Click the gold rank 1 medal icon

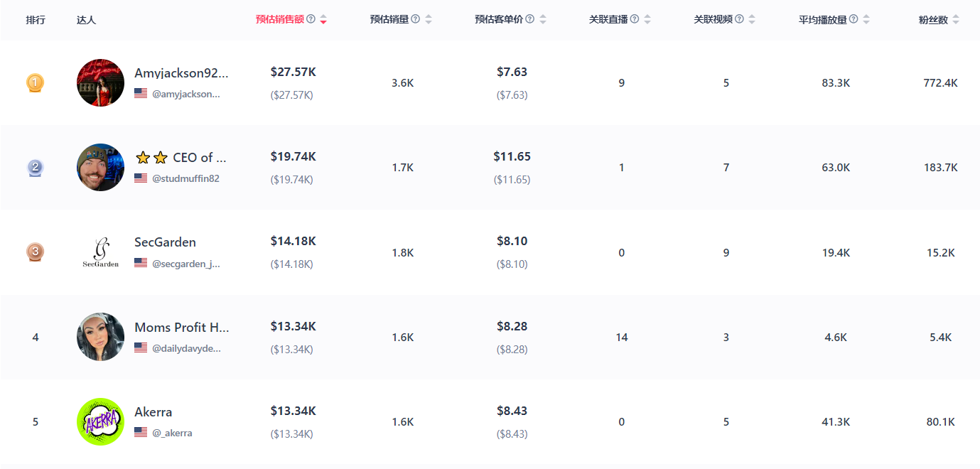click(36, 83)
